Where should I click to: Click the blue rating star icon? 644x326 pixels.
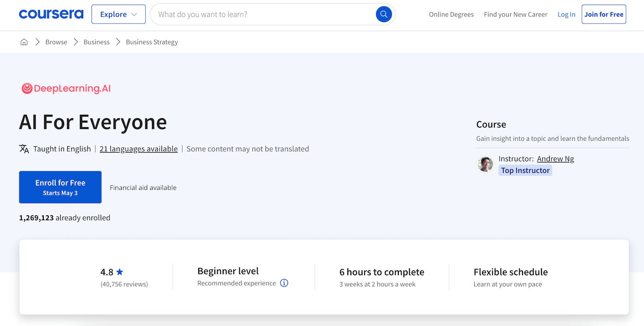point(120,272)
